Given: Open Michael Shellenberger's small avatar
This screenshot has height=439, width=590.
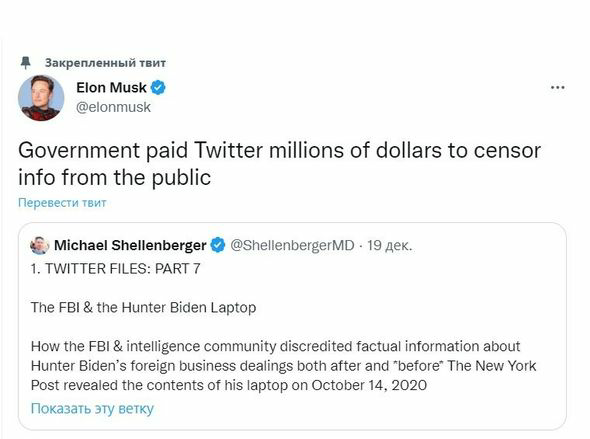Looking at the screenshot, I should (x=40, y=245).
